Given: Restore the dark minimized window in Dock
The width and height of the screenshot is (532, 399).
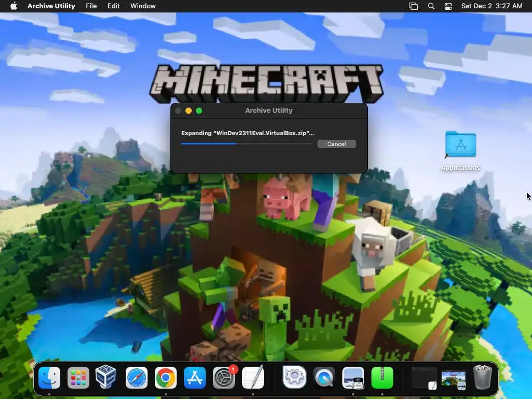Looking at the screenshot, I should [424, 378].
